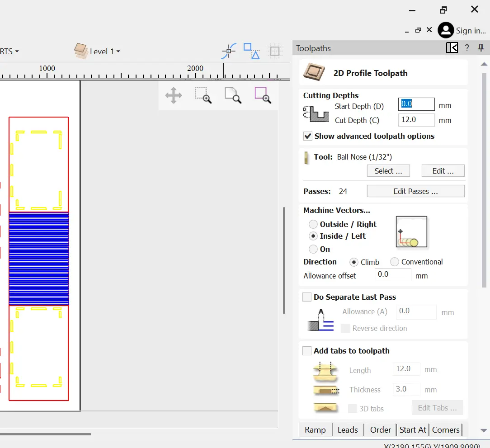Click the Start Depth (D) input field
Screen dimensions: 490x448
[416, 104]
